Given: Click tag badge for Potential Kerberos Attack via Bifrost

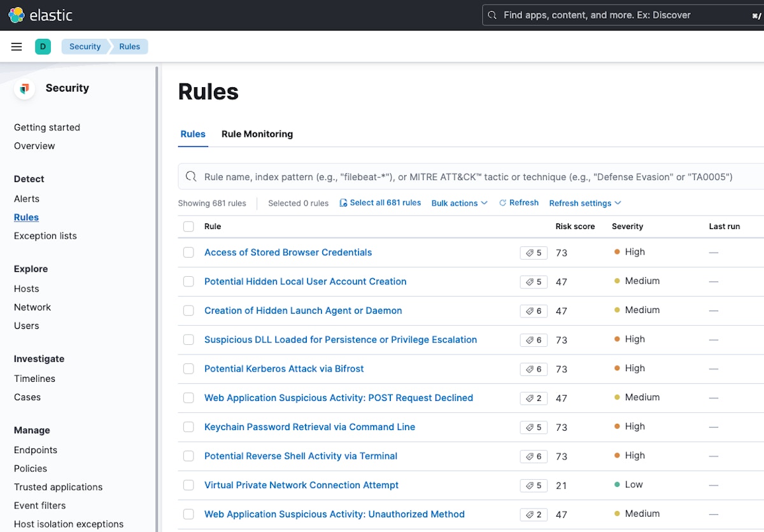Looking at the screenshot, I should pos(534,369).
